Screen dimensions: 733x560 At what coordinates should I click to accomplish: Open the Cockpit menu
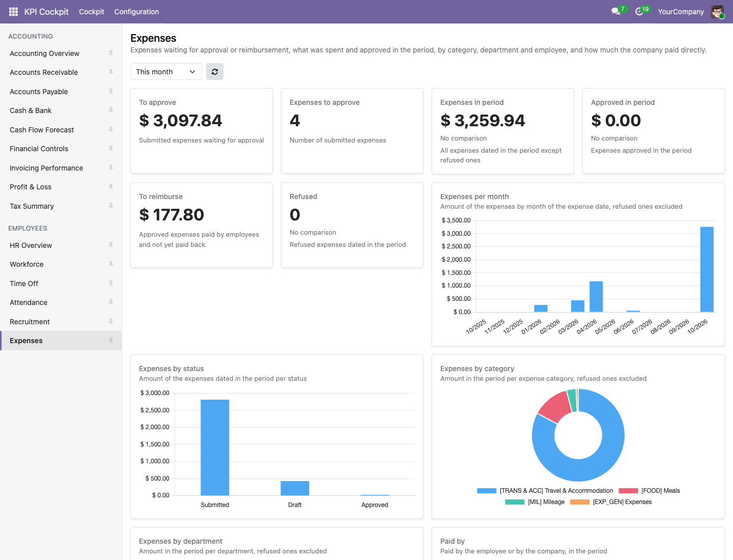(92, 12)
